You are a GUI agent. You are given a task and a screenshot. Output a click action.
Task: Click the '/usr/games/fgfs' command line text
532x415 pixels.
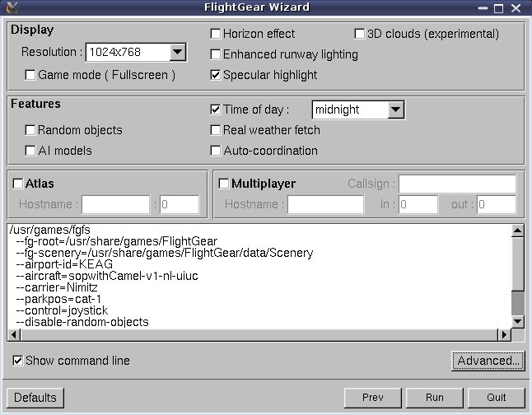(50, 230)
